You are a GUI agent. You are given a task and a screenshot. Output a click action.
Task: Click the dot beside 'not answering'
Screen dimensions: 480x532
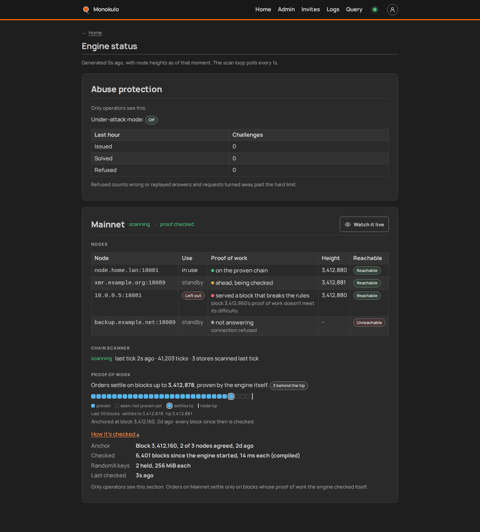coord(213,323)
